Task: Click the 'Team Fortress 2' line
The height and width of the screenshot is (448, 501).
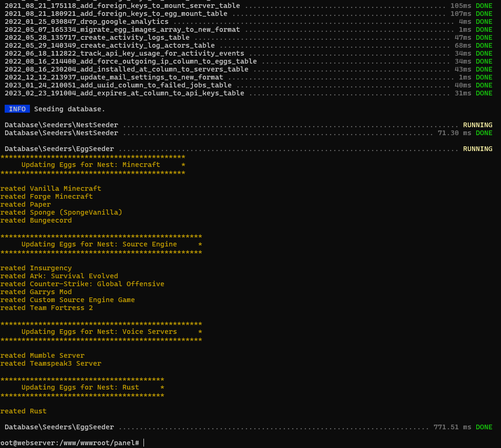Action: [x=61, y=308]
